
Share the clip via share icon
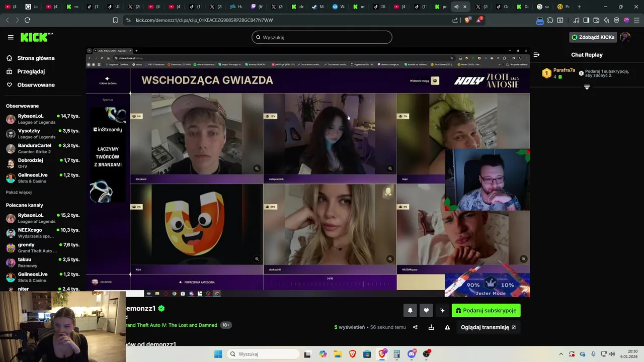coord(415,327)
